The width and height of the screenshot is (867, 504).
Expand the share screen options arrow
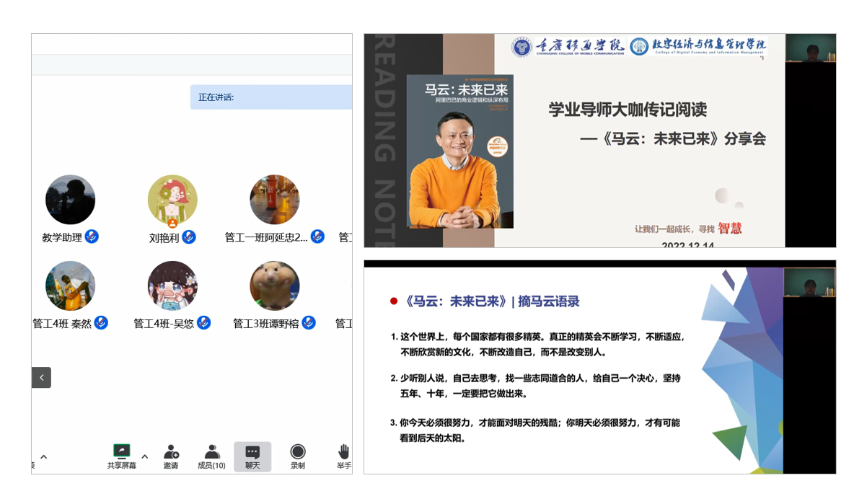click(x=145, y=456)
